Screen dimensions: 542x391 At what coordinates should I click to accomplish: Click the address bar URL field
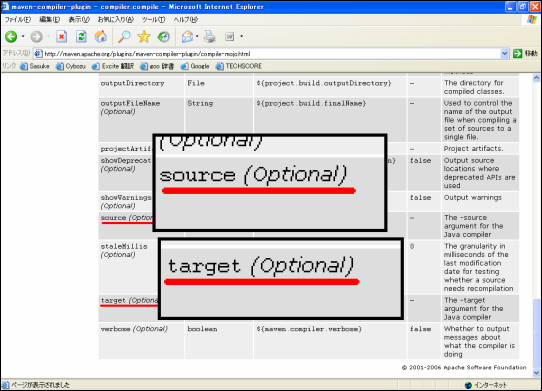pyautogui.click(x=271, y=54)
